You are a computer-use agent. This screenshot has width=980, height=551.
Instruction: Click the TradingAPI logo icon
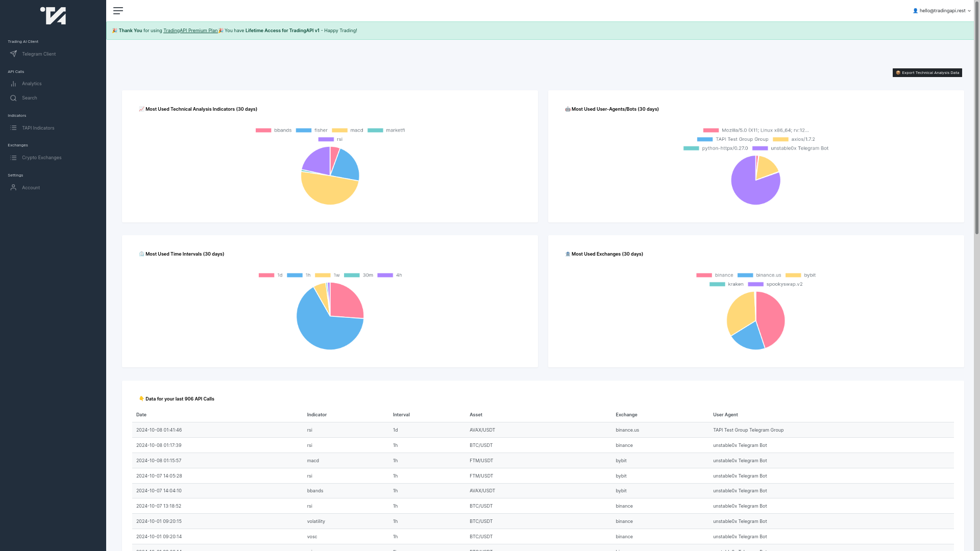[53, 16]
